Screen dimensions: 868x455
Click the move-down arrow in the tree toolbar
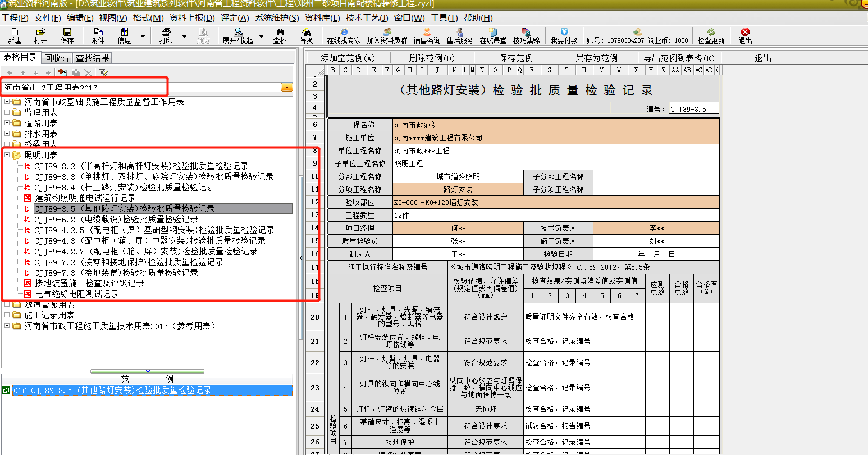[35, 73]
